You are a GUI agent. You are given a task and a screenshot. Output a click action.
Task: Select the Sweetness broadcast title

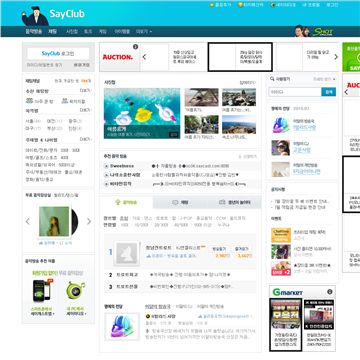pyautogui.click(x=122, y=166)
